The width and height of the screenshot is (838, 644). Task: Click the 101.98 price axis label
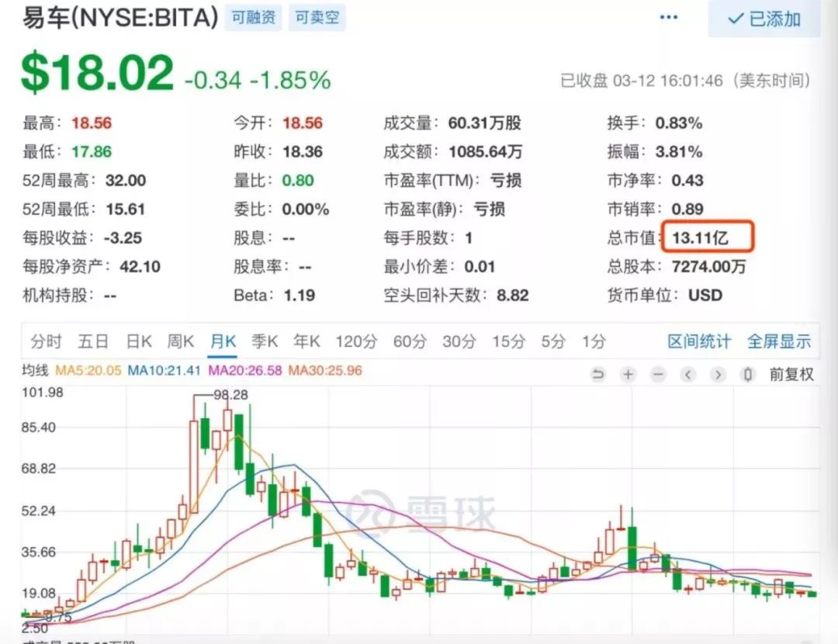click(x=42, y=393)
